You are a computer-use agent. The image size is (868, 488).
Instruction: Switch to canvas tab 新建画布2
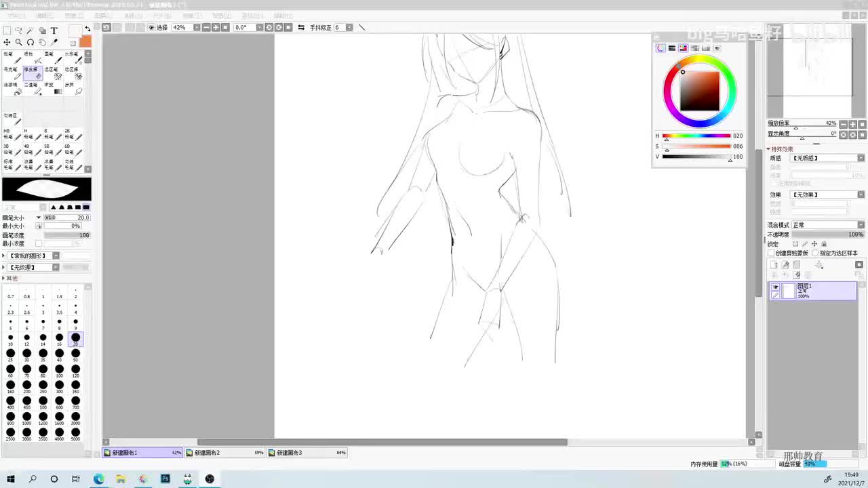pyautogui.click(x=225, y=453)
